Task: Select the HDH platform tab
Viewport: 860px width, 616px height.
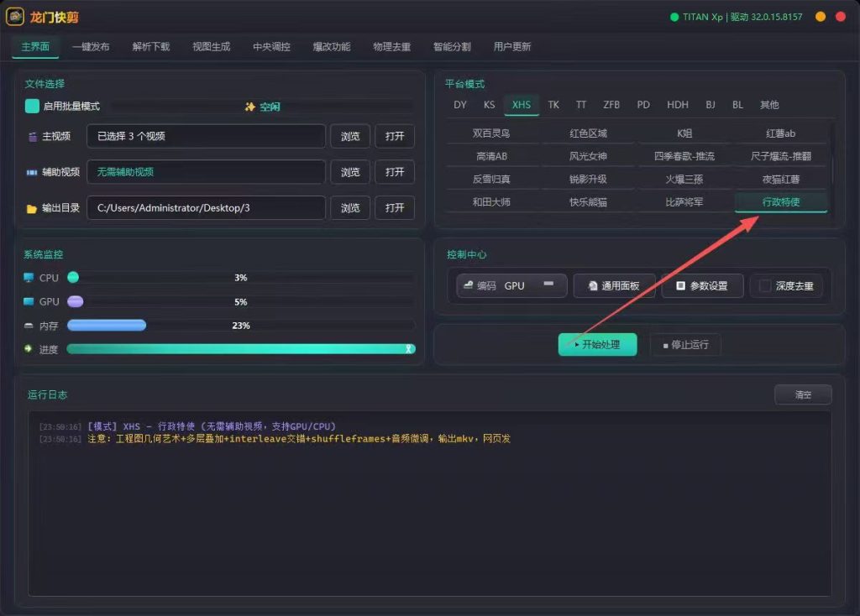Action: pos(678,105)
